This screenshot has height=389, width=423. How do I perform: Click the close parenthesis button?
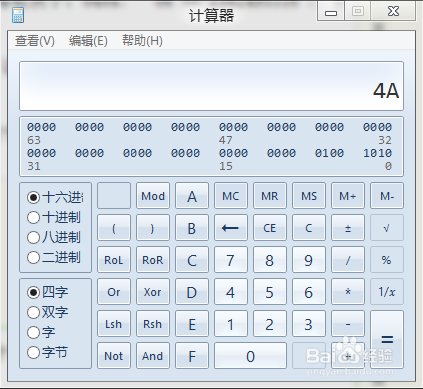(153, 228)
